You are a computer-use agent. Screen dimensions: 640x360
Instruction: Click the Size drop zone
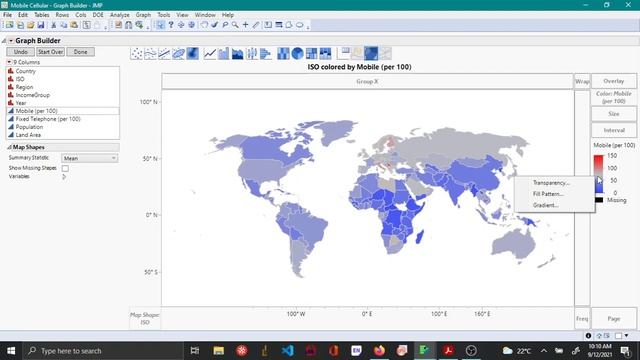point(614,113)
